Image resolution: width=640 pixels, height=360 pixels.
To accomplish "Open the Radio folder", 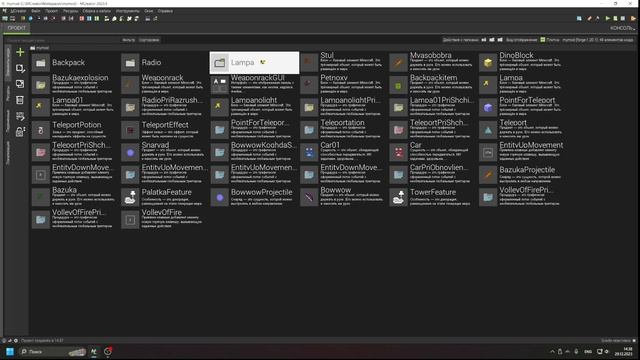I will pos(164,62).
